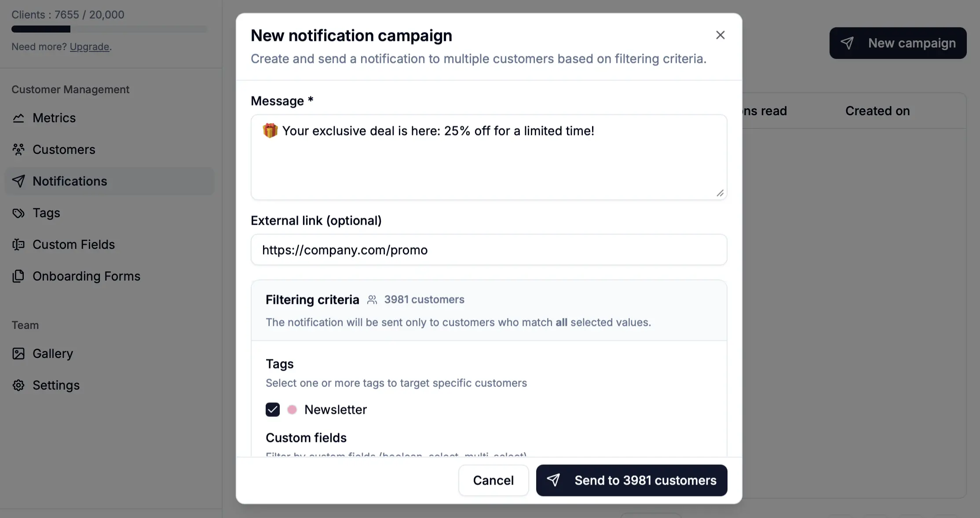Click inside the Message text area
The width and height of the screenshot is (980, 518).
pos(489,163)
